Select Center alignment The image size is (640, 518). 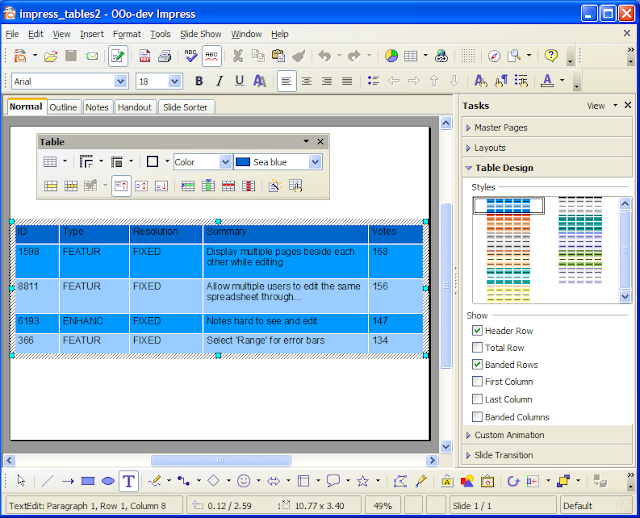pyautogui.click(x=307, y=81)
